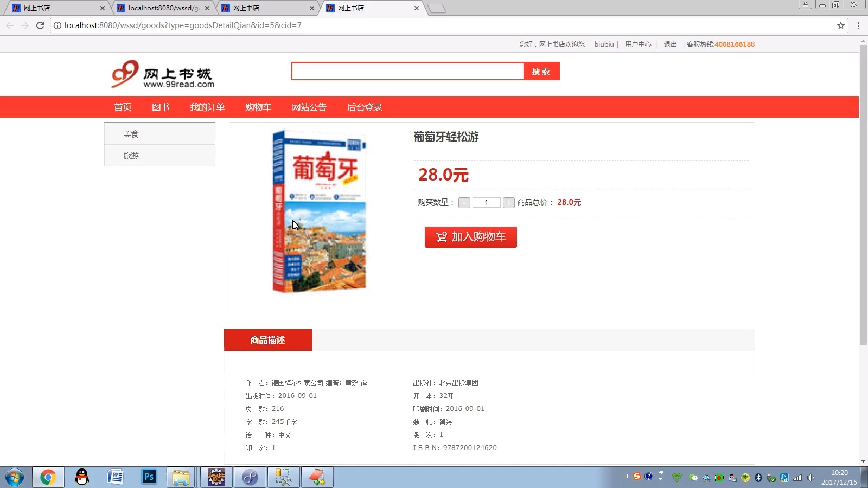Click the bookmark star in the address bar
The height and width of the screenshot is (488, 868).
(x=840, y=25)
